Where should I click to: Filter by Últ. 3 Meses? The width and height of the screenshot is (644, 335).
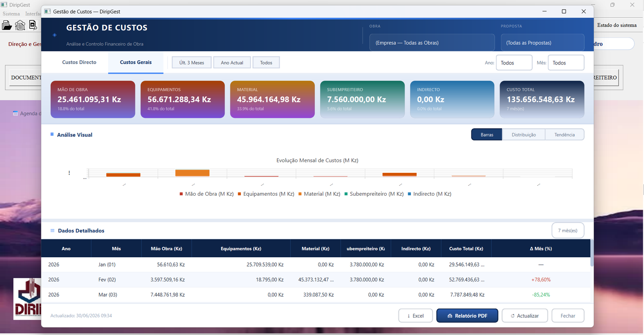pyautogui.click(x=192, y=62)
